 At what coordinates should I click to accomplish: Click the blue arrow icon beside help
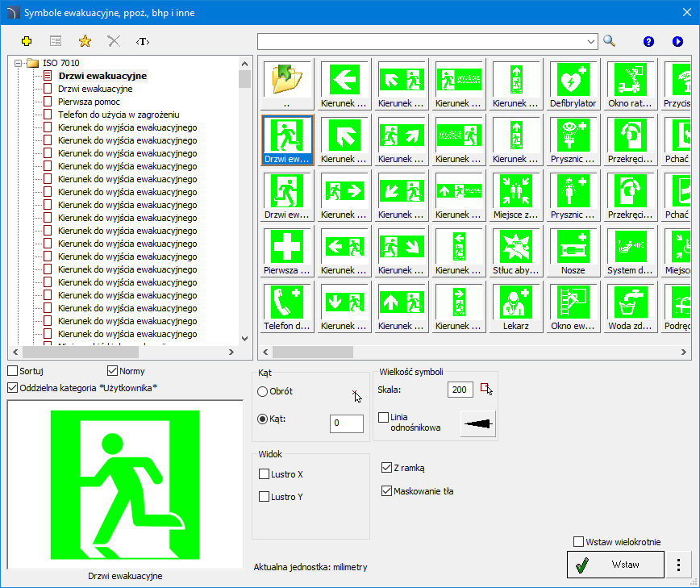677,41
